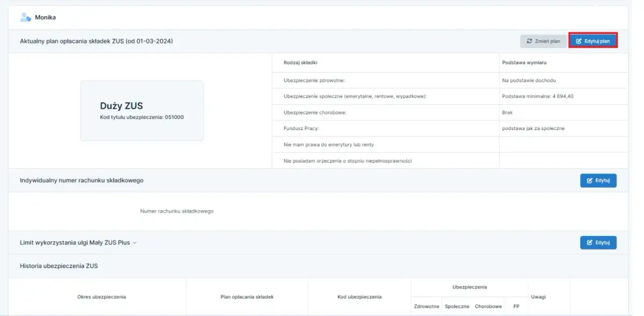The height and width of the screenshot is (316, 644).
Task: Expand the Limit wykorzystania ulgi chevron
Action: coord(135,243)
